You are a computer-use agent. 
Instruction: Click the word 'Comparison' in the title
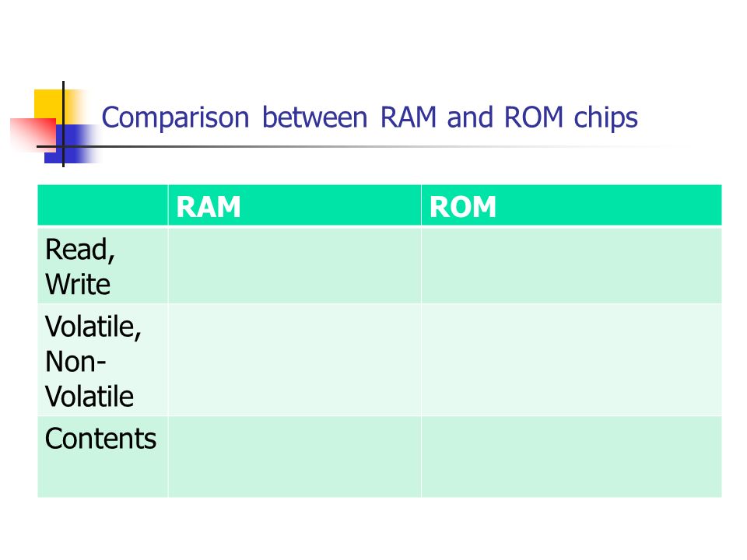(175, 118)
